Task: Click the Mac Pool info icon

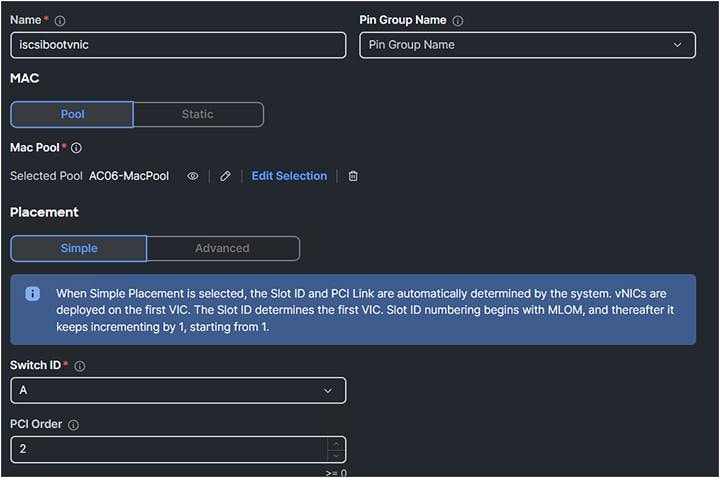Action: tap(76, 148)
